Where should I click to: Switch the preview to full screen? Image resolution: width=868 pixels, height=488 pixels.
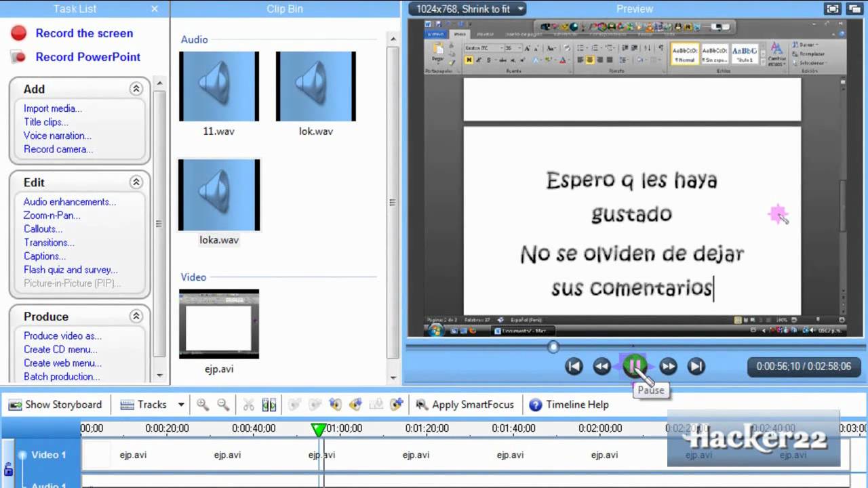(x=832, y=9)
